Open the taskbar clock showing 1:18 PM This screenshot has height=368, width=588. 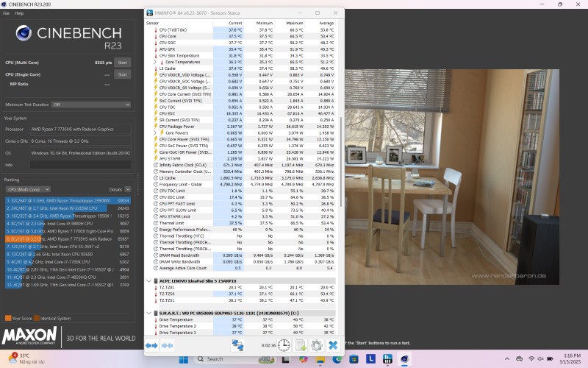(570, 358)
